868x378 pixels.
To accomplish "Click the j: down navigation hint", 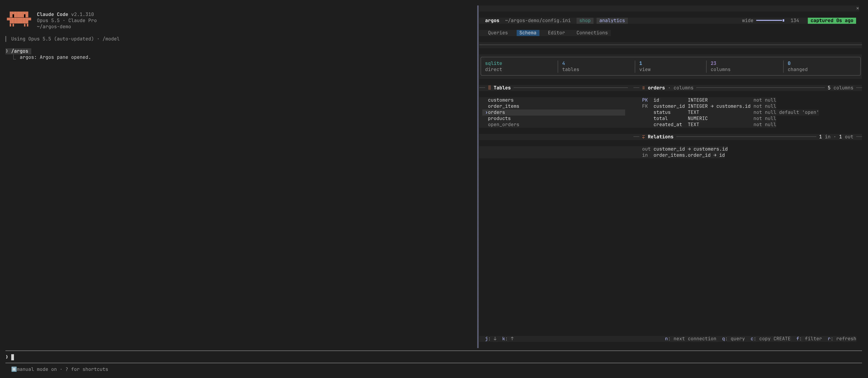I will point(491,339).
